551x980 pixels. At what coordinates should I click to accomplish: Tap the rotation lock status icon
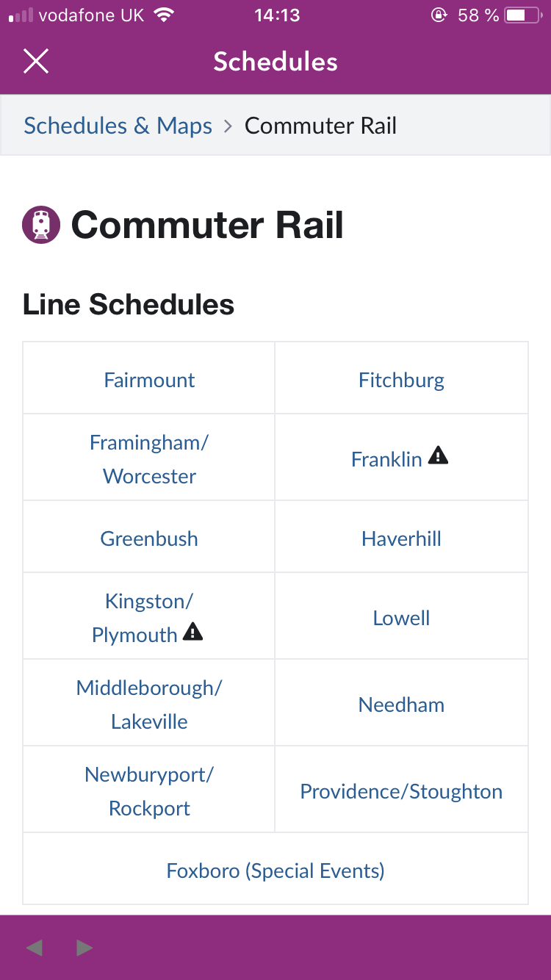[x=439, y=15]
